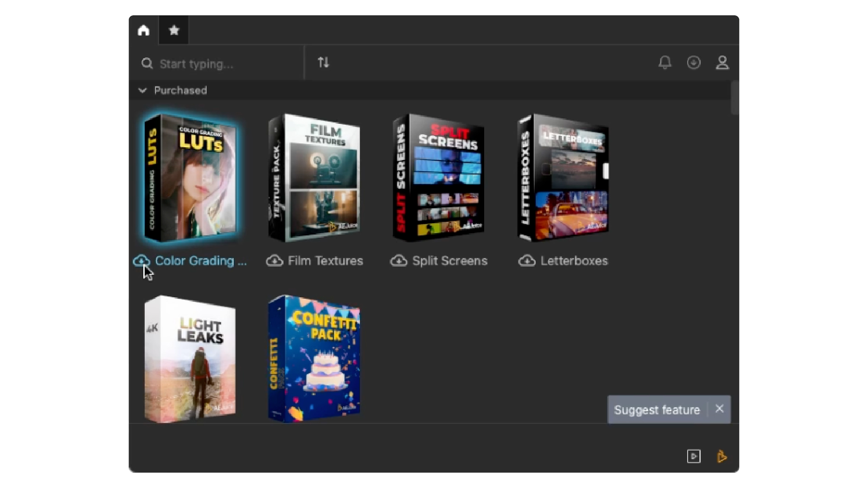Open the user account profile icon
This screenshot has width=868, height=488.
(x=722, y=62)
